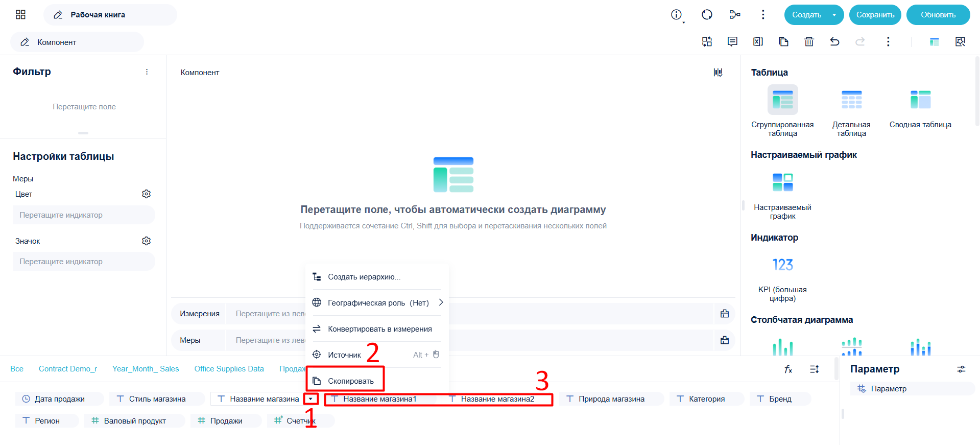This screenshot has height=445, width=980.
Task: Click the fx formula icon
Action: (x=788, y=369)
